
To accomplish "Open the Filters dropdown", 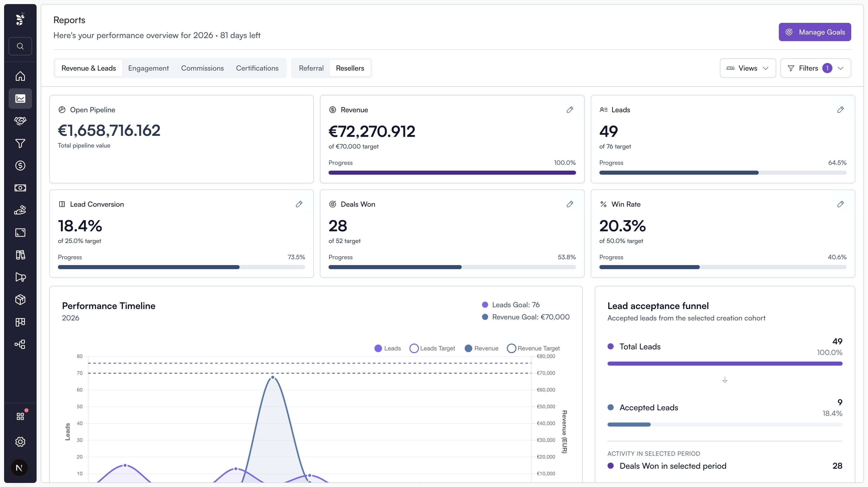I will (815, 68).
